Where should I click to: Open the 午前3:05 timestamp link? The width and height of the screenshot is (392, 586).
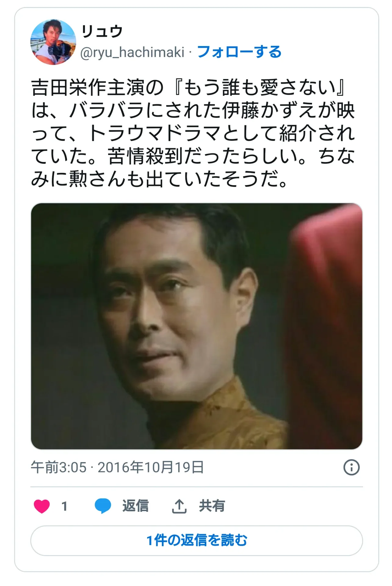(59, 467)
